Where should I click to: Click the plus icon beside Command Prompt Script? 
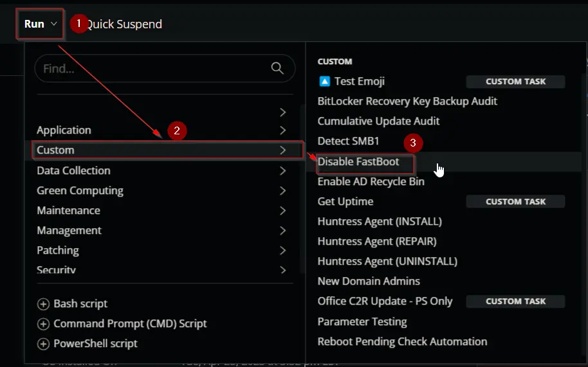[x=43, y=323]
